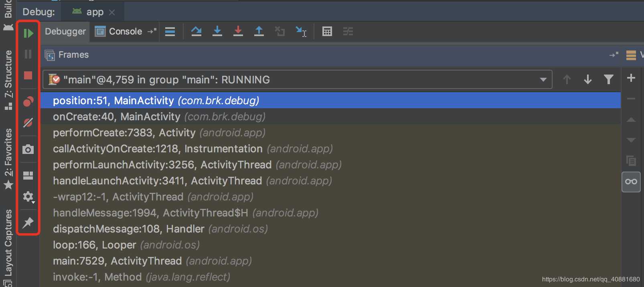Add new watch with plus icon
Viewport: 644px width, 287px height.
[x=631, y=78]
